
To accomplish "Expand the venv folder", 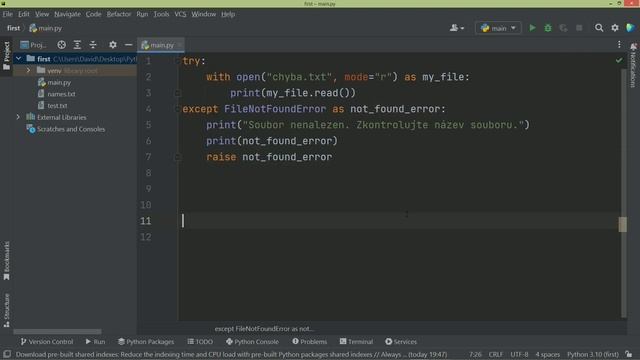I will pyautogui.click(x=29, y=71).
